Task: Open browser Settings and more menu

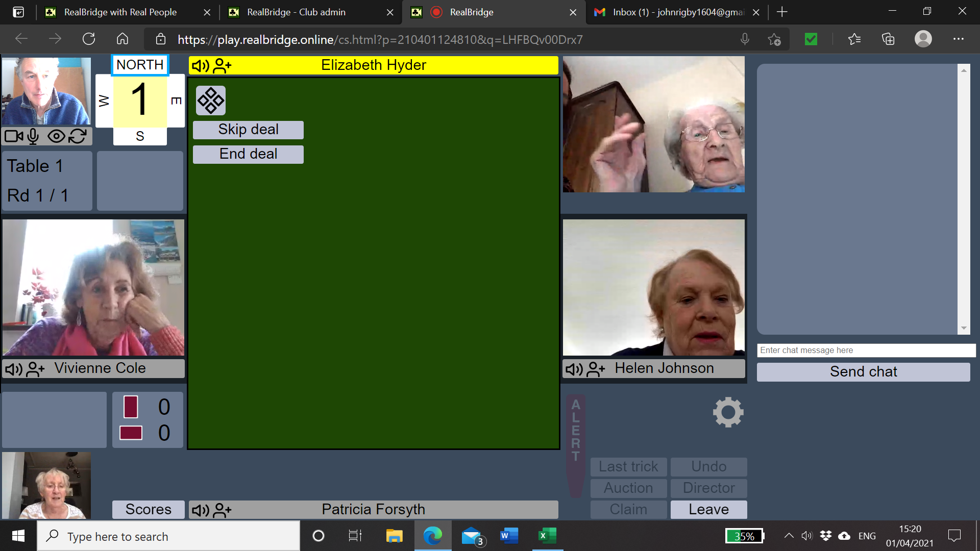Action: (958, 39)
